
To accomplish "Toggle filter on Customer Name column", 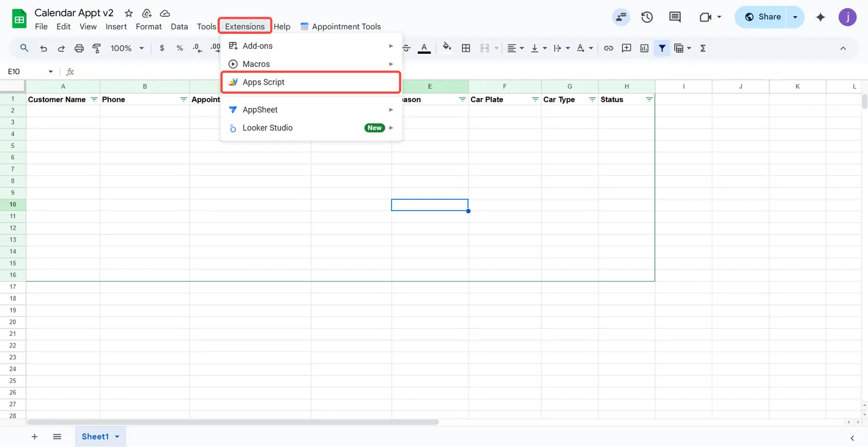I will (94, 99).
